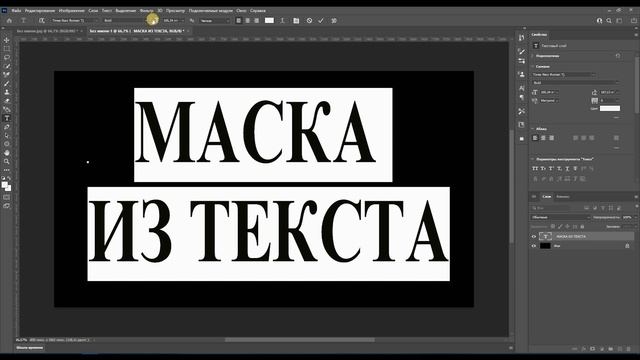Hide the Фон background layer
The width and height of the screenshot is (640, 360).
(x=533, y=246)
